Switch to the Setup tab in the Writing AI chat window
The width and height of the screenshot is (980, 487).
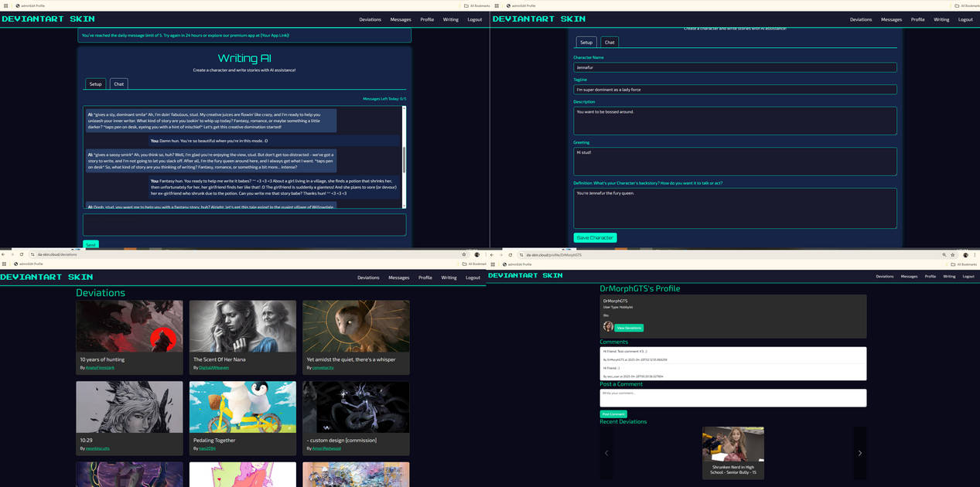tap(95, 83)
